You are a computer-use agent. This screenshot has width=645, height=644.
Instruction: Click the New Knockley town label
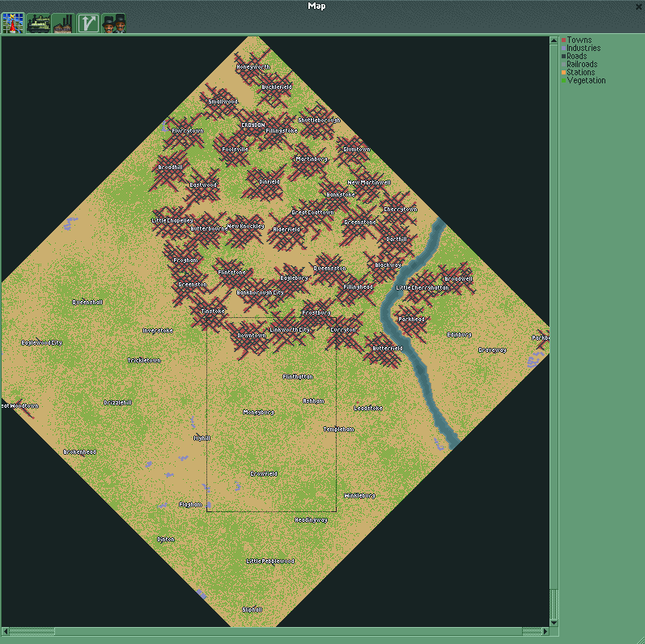coord(245,227)
